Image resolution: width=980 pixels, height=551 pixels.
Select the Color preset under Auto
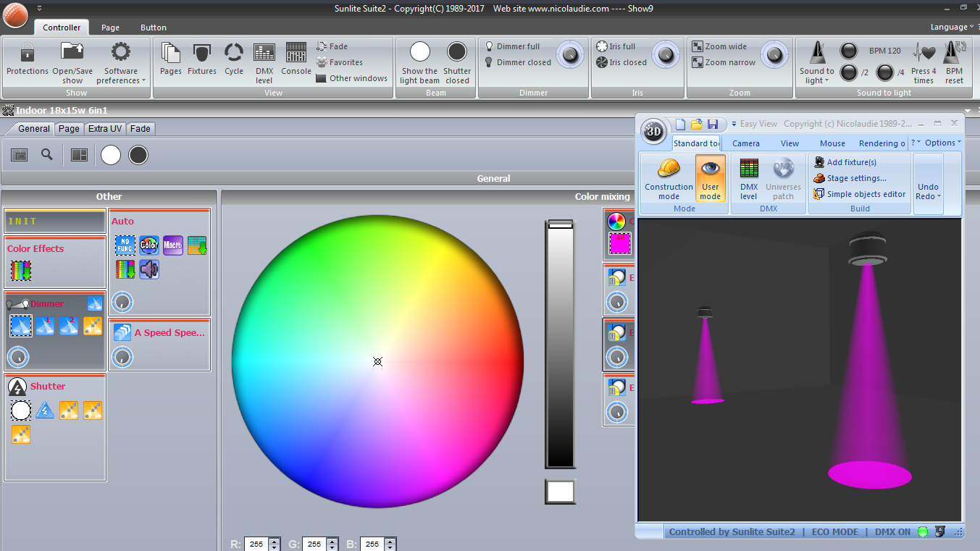click(148, 245)
